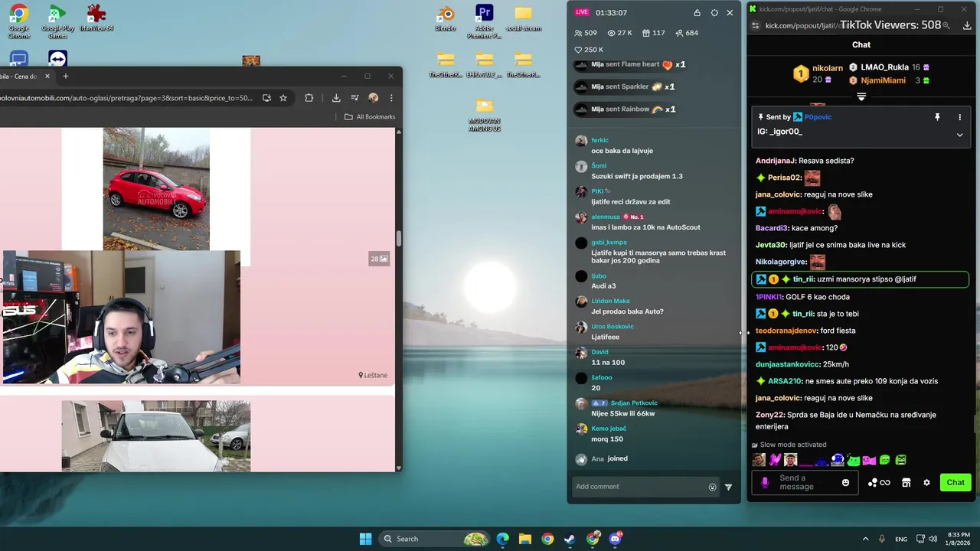Click the microphone icon in Kick chat
The image size is (980, 551).
[x=764, y=483]
